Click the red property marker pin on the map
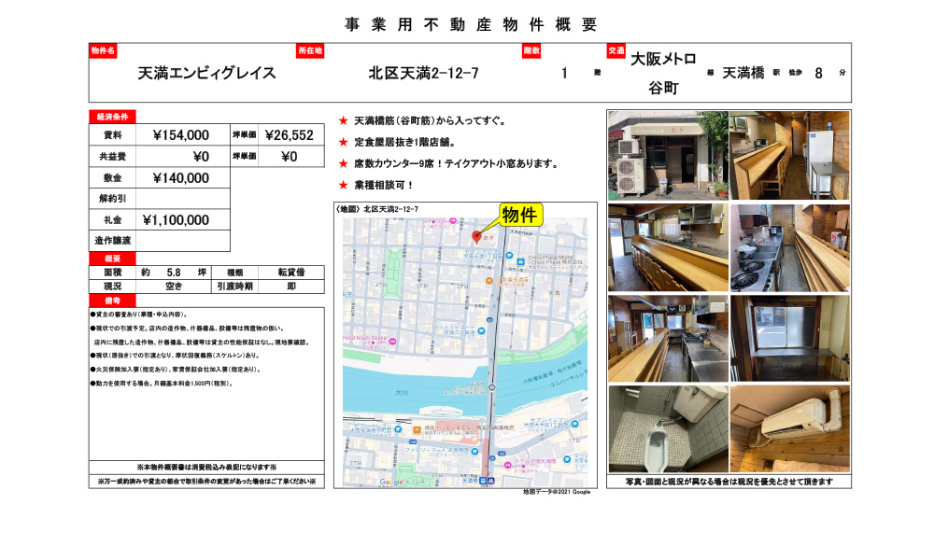934x560 pixels. click(476, 237)
